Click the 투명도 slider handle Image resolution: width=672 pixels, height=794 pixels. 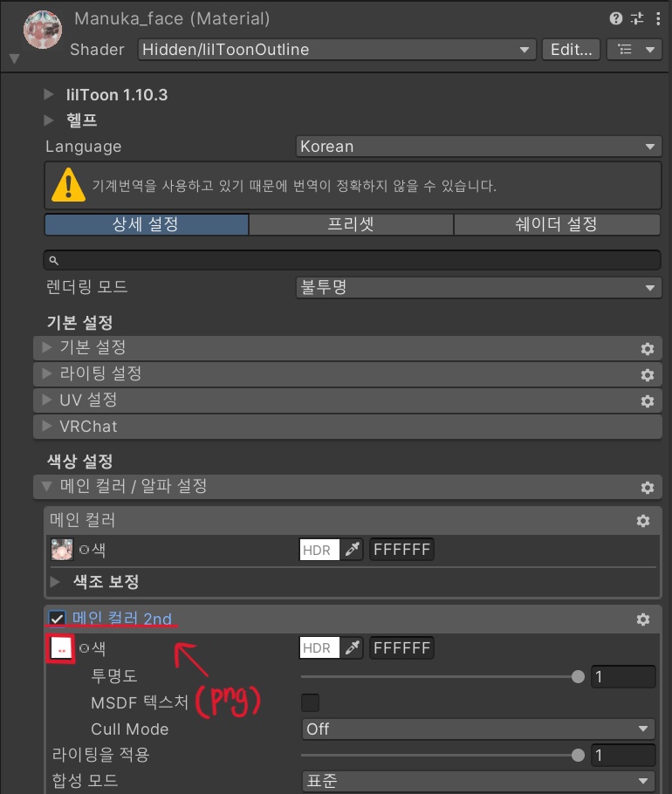[x=578, y=676]
